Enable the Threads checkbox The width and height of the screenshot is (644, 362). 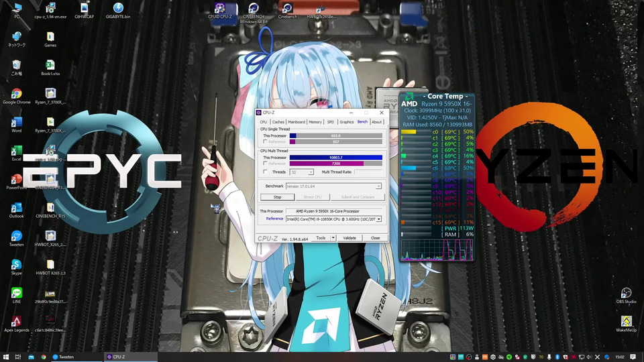266,172
